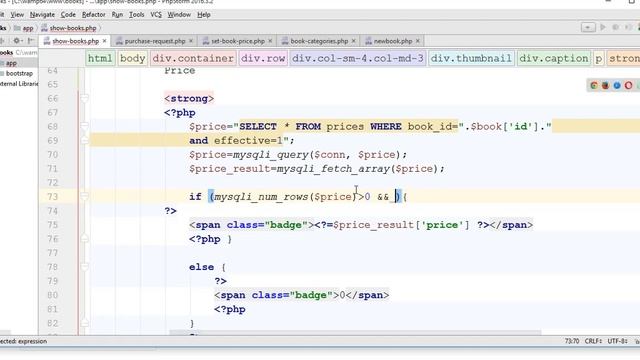Open the Navigate menu

(x=42, y=15)
